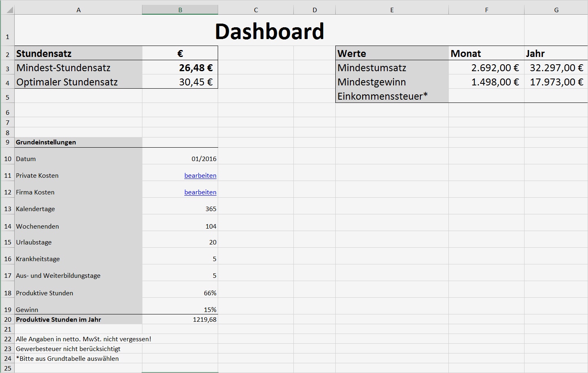588x373 pixels.
Task: Click the Dashboard title cell
Action: pos(269,31)
